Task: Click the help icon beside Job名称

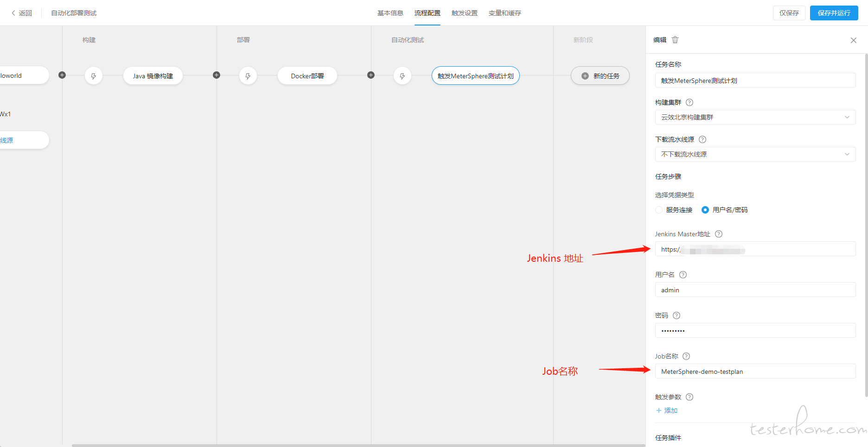Action: point(687,356)
